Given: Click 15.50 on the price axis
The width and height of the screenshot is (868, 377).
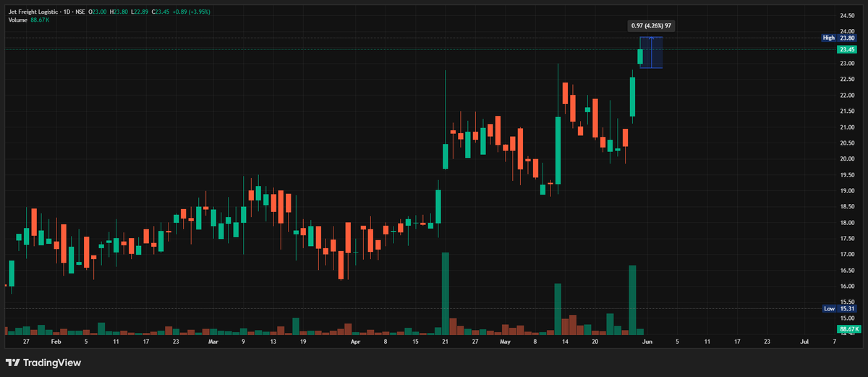Looking at the screenshot, I should pyautogui.click(x=848, y=302).
